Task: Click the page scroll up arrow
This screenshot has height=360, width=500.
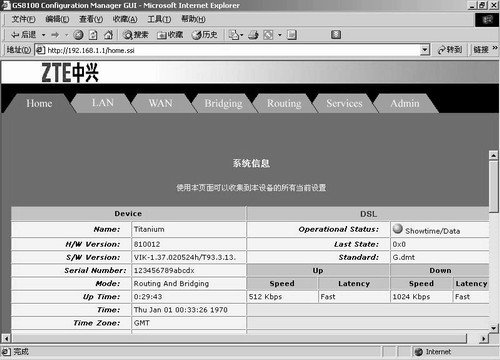Action: point(494,155)
